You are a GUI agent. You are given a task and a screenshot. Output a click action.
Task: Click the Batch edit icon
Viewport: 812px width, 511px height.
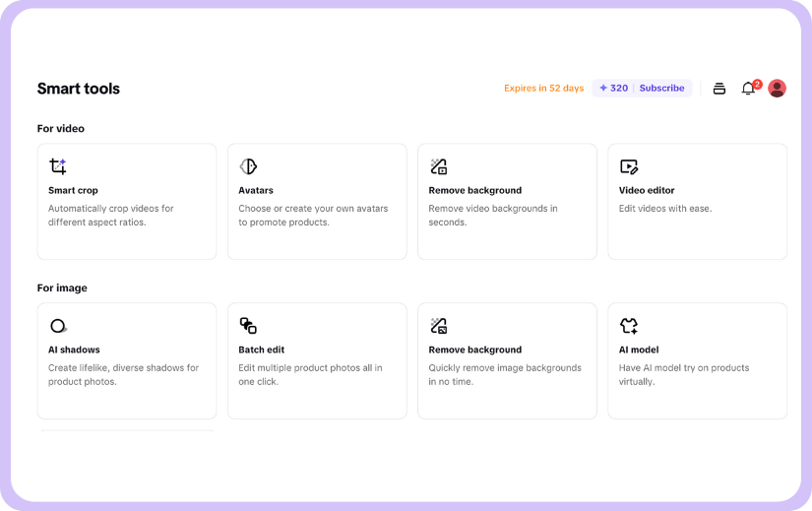[248, 326]
